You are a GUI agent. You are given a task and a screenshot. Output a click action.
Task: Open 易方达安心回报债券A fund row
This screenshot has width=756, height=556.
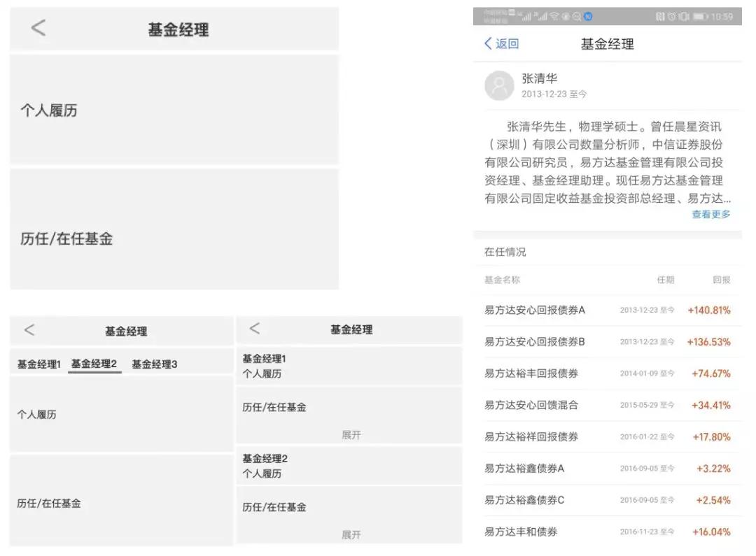608,311
